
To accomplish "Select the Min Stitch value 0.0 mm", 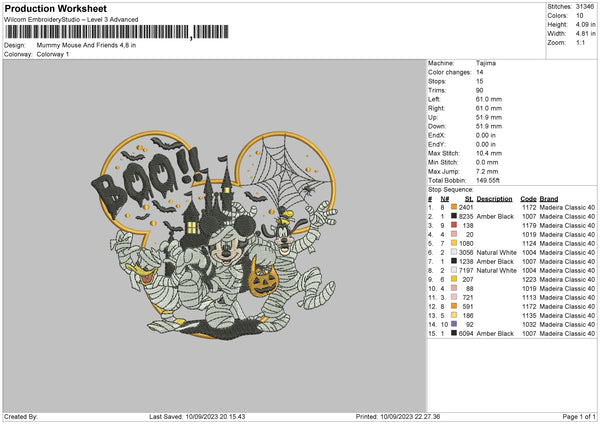I will pos(487,162).
